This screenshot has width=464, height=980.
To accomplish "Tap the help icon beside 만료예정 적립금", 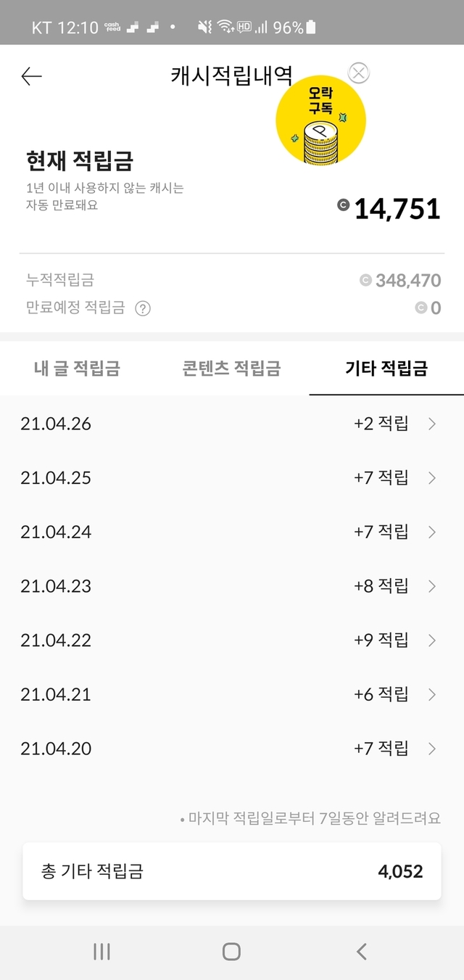I will coord(143,308).
